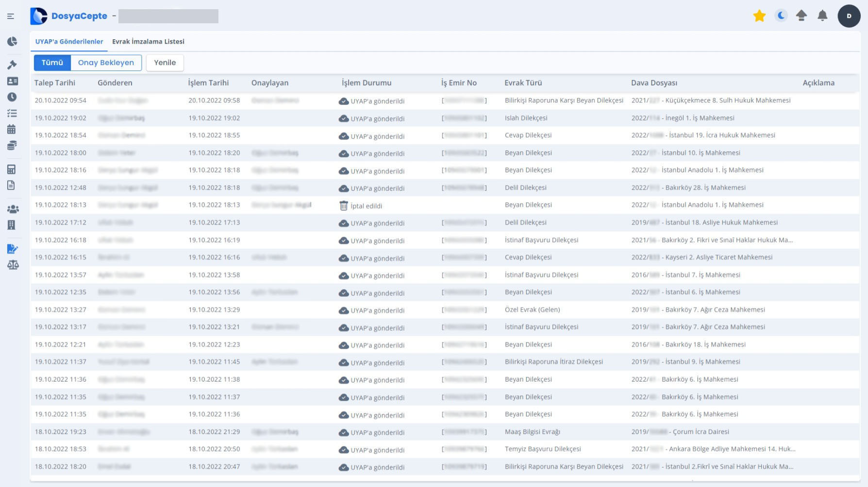Click the Dava Dosyası column header

[654, 83]
